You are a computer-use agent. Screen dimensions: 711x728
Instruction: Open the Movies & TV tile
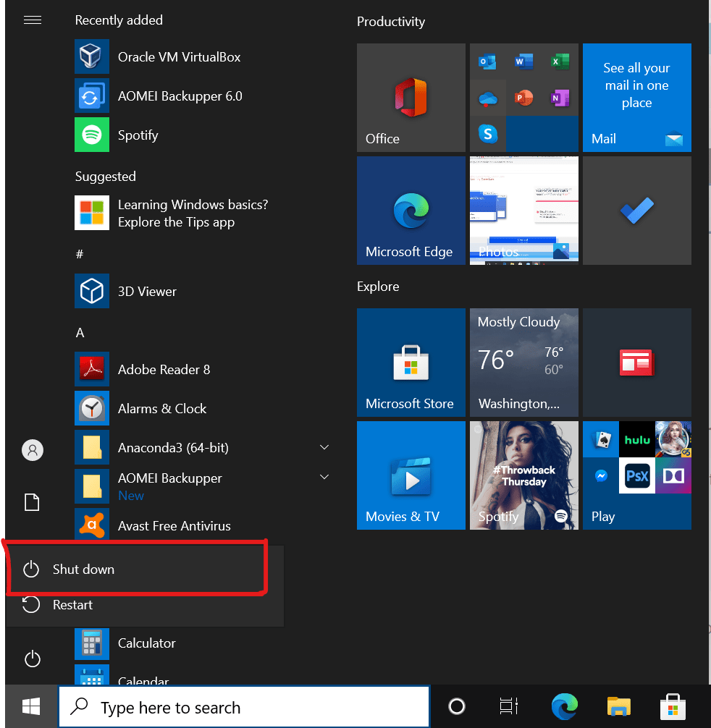coord(411,475)
